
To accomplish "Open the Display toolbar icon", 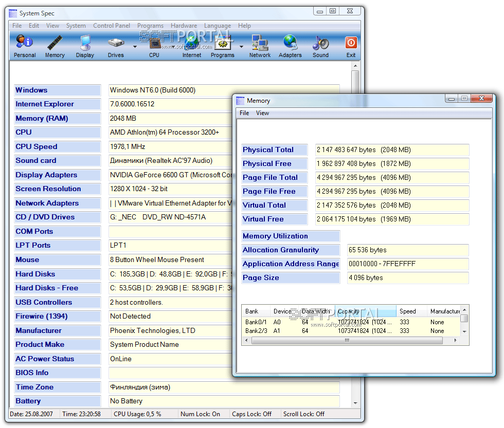I will [85, 46].
